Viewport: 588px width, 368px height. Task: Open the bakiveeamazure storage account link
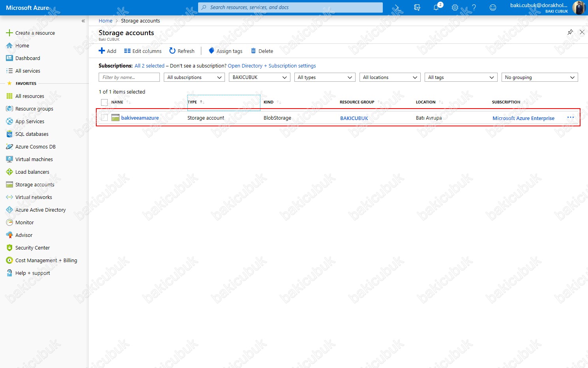pyautogui.click(x=140, y=118)
